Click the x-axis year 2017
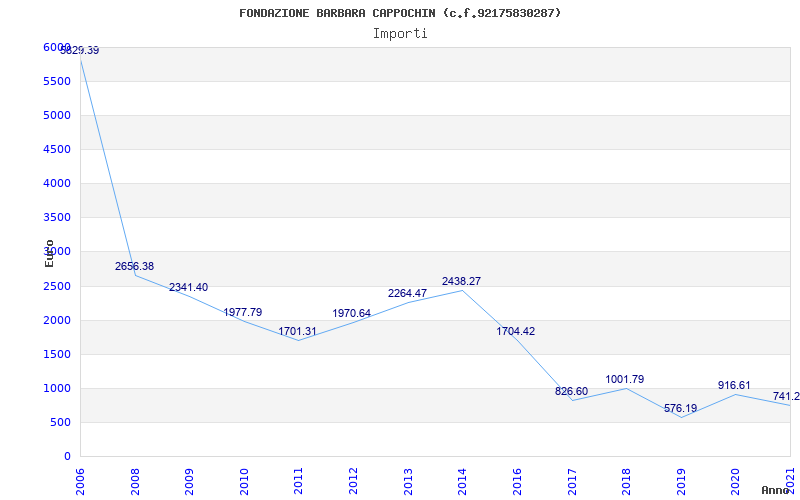 pyautogui.click(x=571, y=481)
